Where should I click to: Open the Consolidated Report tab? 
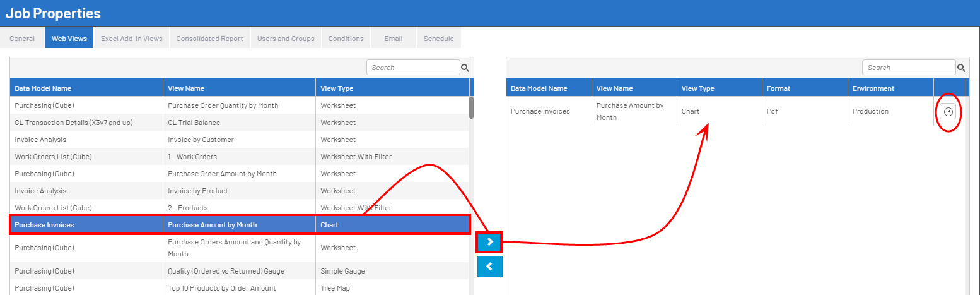209,39
